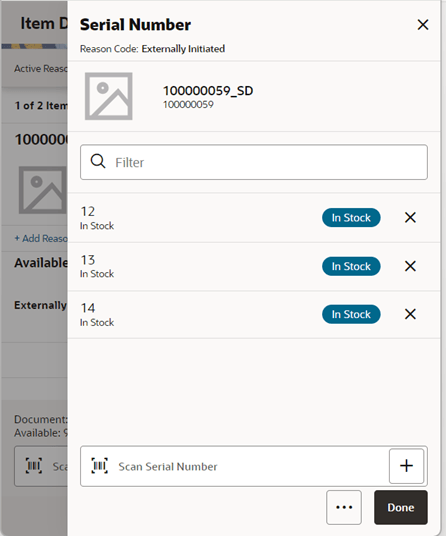Click the item ID 100000059 below the name
Screen dimensions: 446x536
coord(188,104)
